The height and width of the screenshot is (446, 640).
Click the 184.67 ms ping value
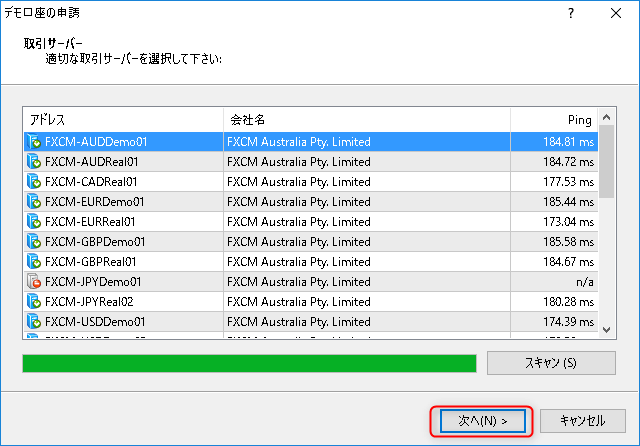point(568,262)
